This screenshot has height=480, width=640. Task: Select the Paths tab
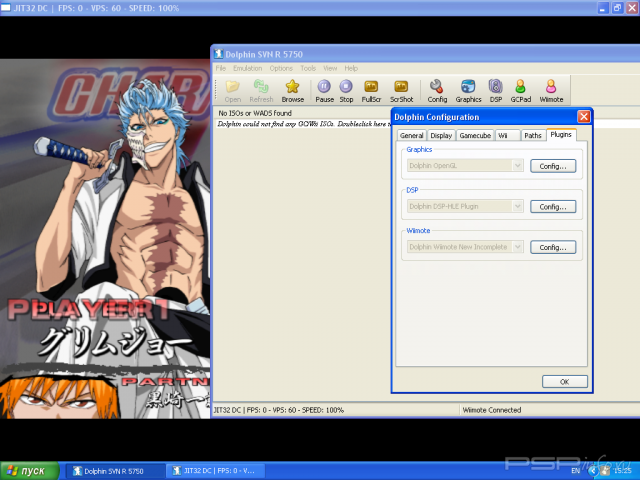coord(533,135)
